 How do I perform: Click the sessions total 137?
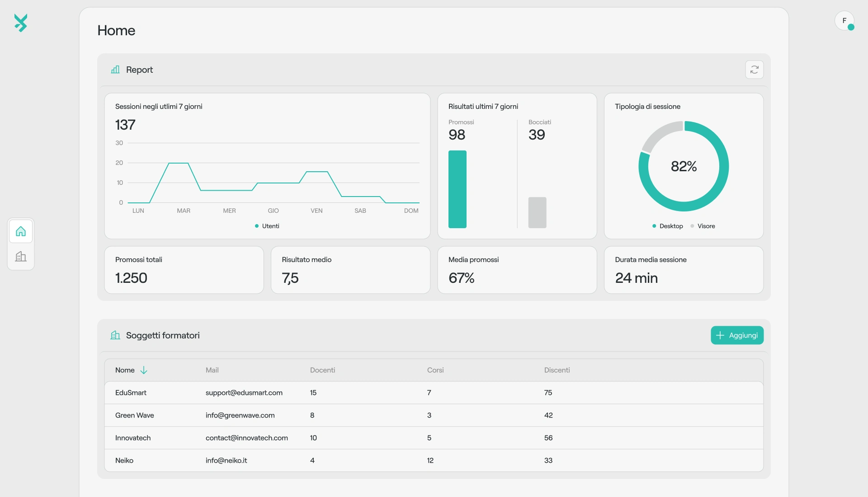pyautogui.click(x=125, y=125)
